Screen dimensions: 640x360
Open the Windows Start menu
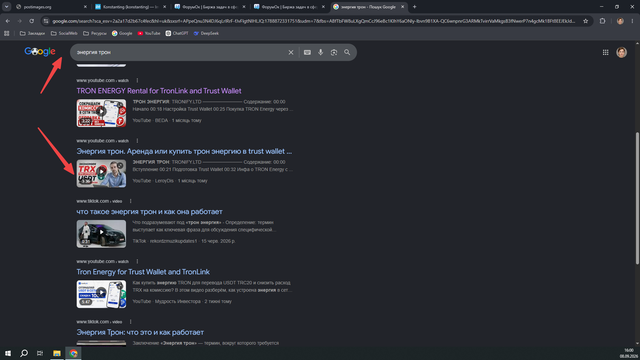[x=8, y=353]
